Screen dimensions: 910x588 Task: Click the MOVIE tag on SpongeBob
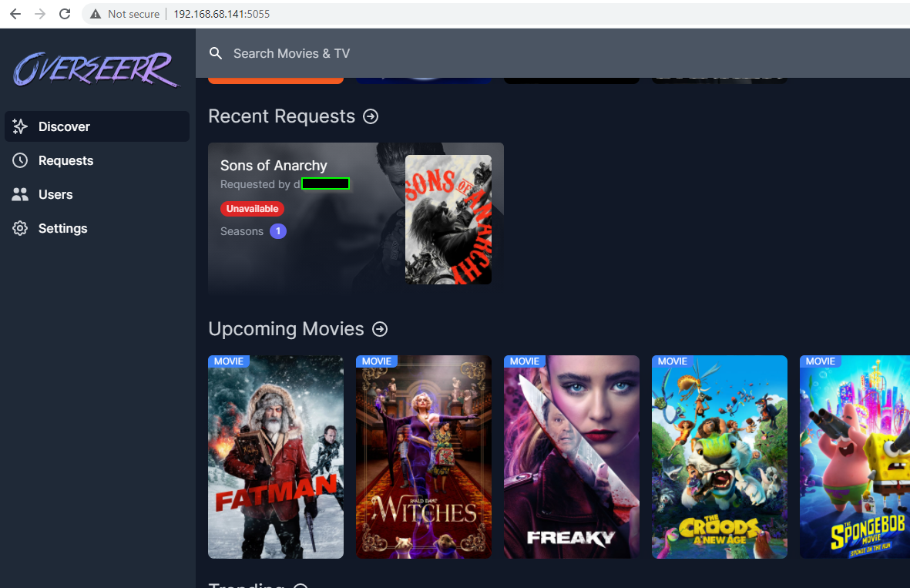click(821, 361)
